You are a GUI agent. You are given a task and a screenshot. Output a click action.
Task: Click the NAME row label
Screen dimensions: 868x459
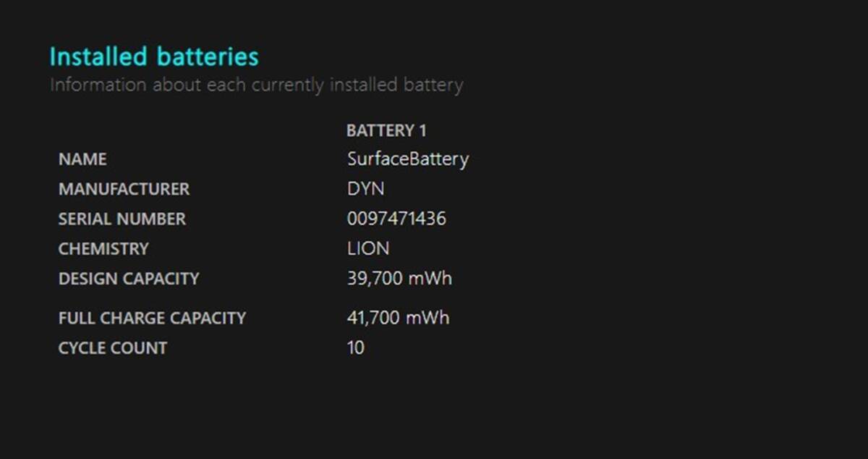[x=82, y=159]
